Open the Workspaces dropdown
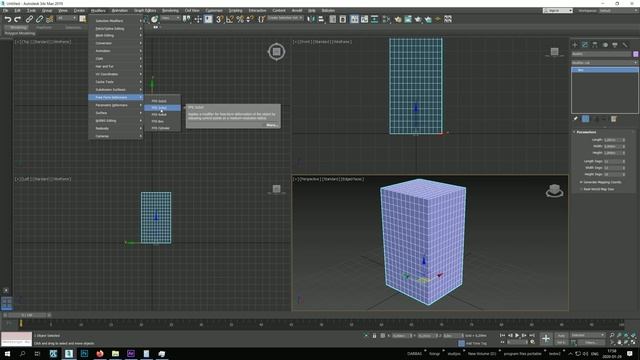640x360 pixels. click(618, 11)
